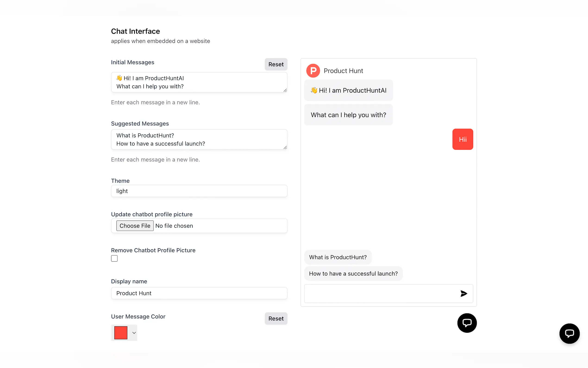Focus the Display name input field
This screenshot has height=368, width=588.
[x=199, y=293]
